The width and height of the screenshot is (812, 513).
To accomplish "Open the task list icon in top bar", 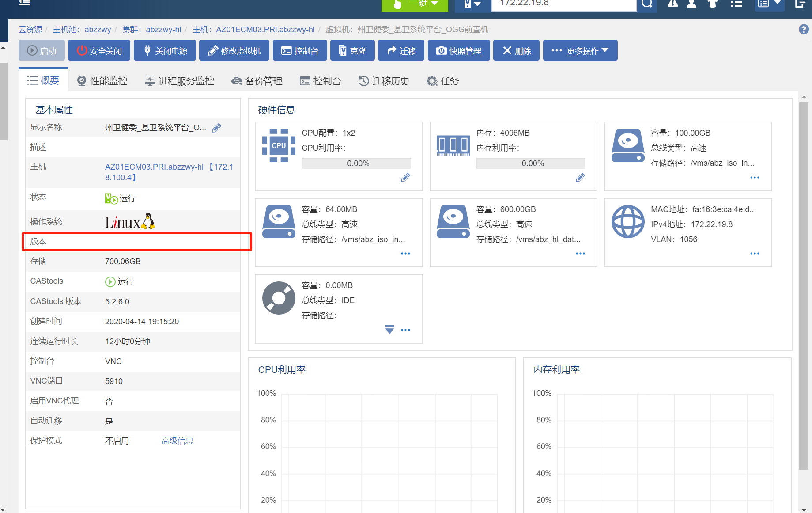I will [736, 4].
